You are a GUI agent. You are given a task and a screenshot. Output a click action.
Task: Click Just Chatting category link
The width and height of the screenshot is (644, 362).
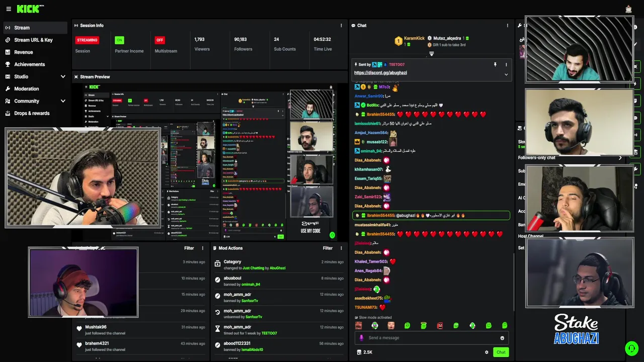(x=253, y=268)
